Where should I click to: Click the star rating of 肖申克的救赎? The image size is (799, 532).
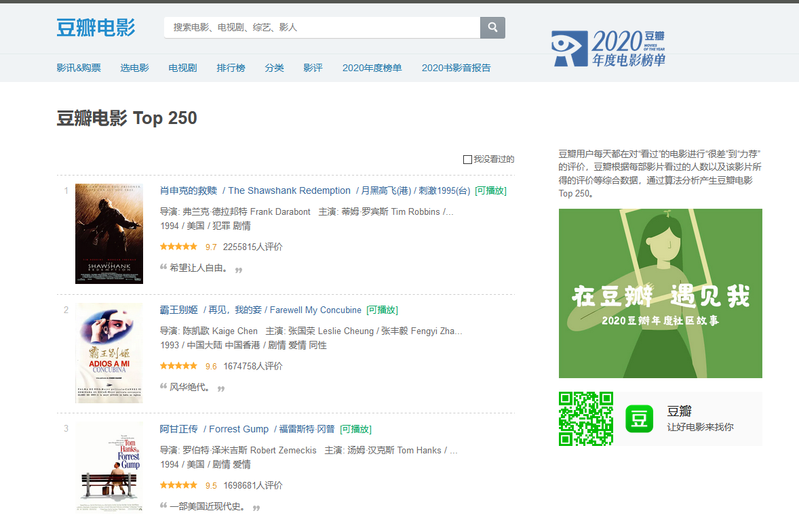coord(178,247)
